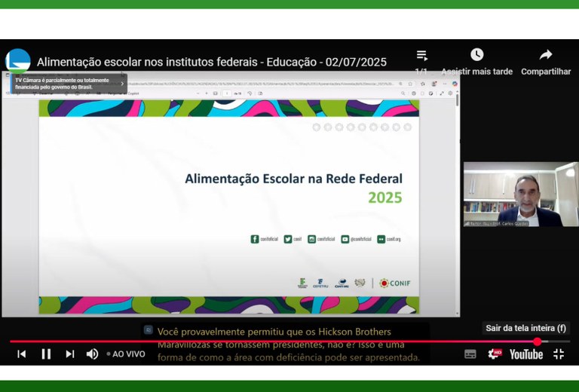Click the Facebook icon on slide
This screenshot has height=392, width=579.
[x=255, y=239]
